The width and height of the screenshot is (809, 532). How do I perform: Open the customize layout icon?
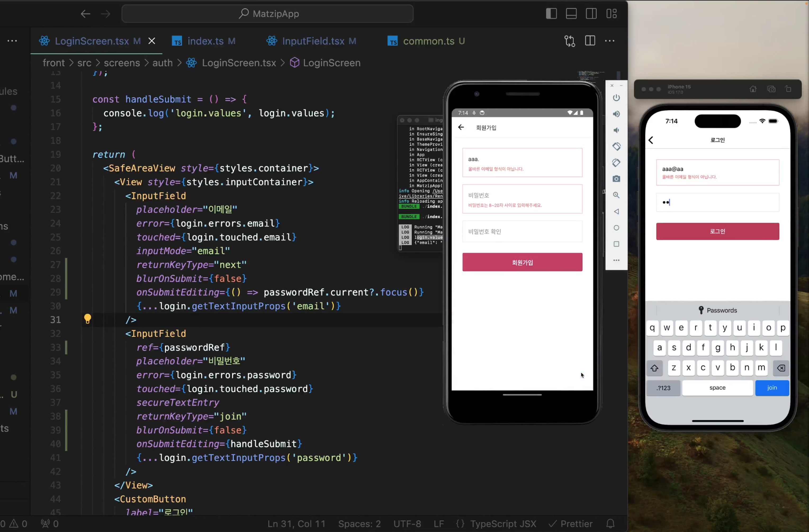pyautogui.click(x=611, y=13)
